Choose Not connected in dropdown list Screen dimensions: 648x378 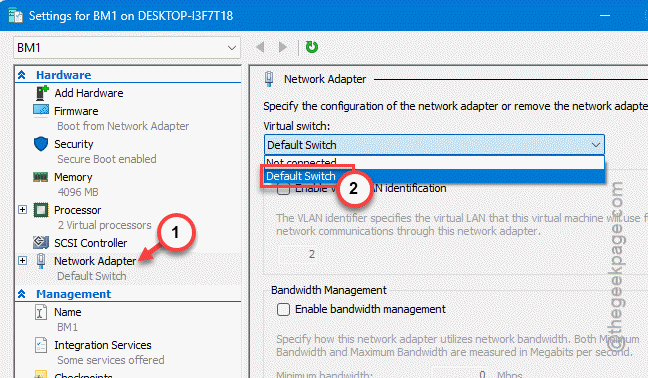[434, 162]
